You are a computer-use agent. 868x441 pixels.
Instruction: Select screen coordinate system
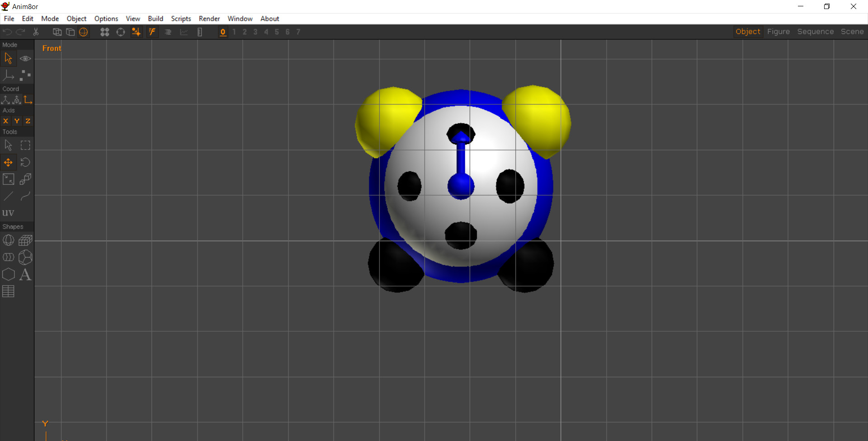click(x=28, y=100)
